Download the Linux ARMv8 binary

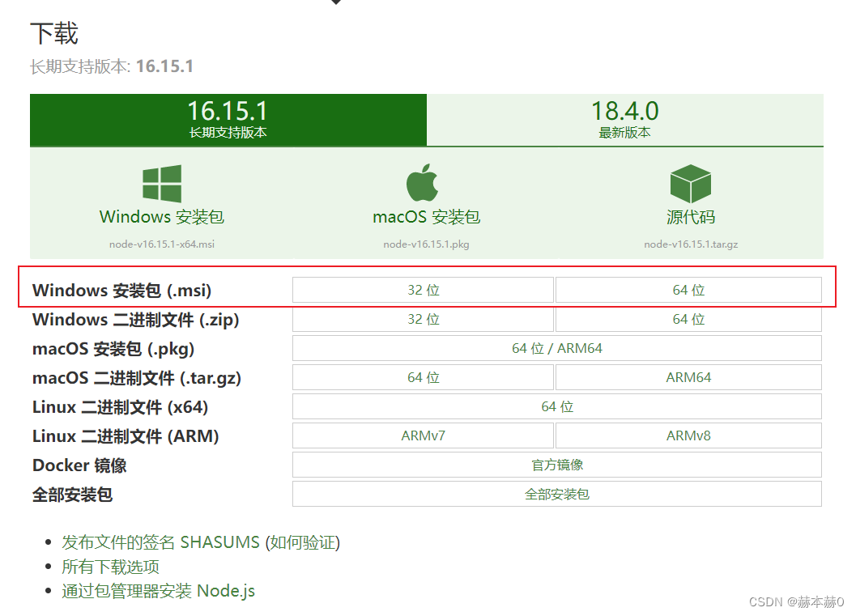tap(688, 435)
